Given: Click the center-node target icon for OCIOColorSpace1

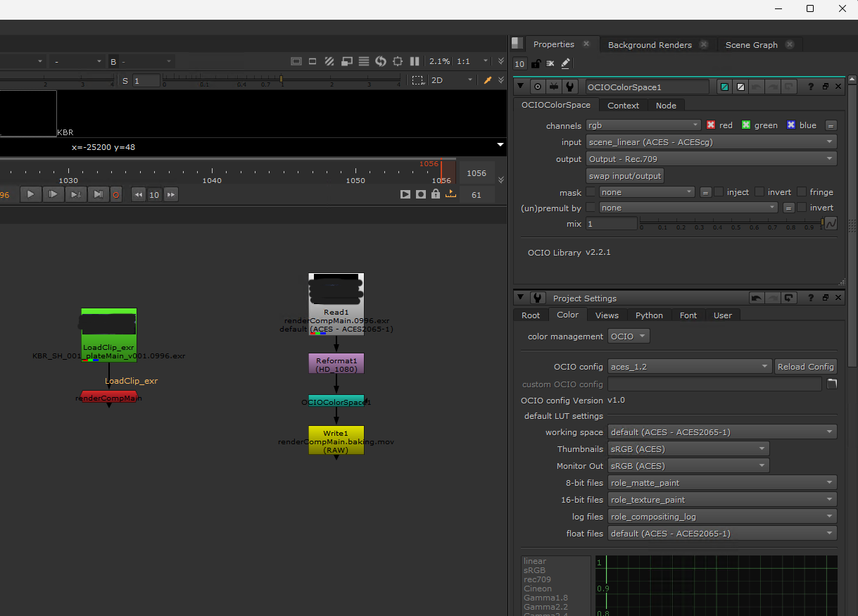Looking at the screenshot, I should tap(538, 87).
